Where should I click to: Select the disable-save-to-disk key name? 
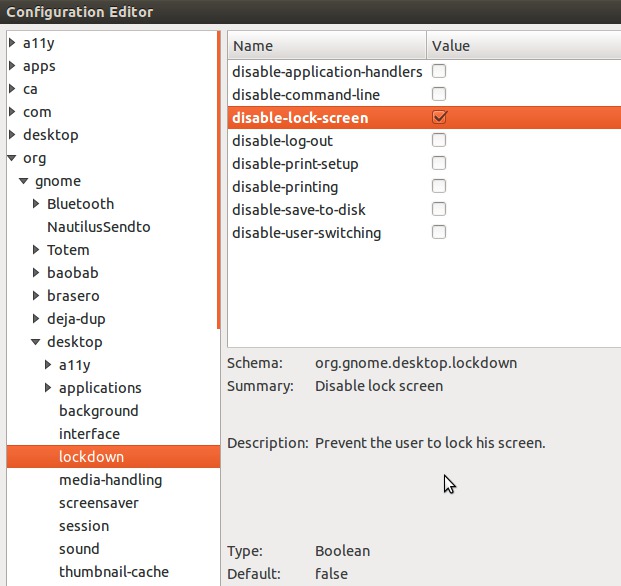pyautogui.click(x=299, y=210)
